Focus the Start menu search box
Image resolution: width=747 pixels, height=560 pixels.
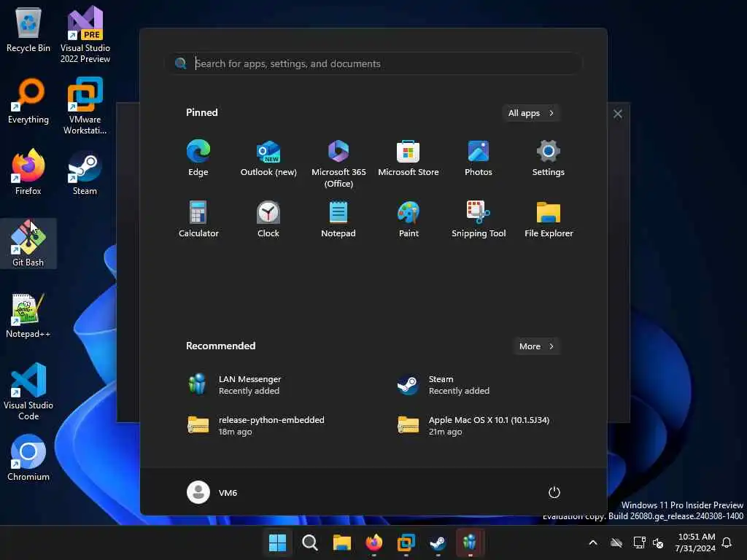coord(374,63)
